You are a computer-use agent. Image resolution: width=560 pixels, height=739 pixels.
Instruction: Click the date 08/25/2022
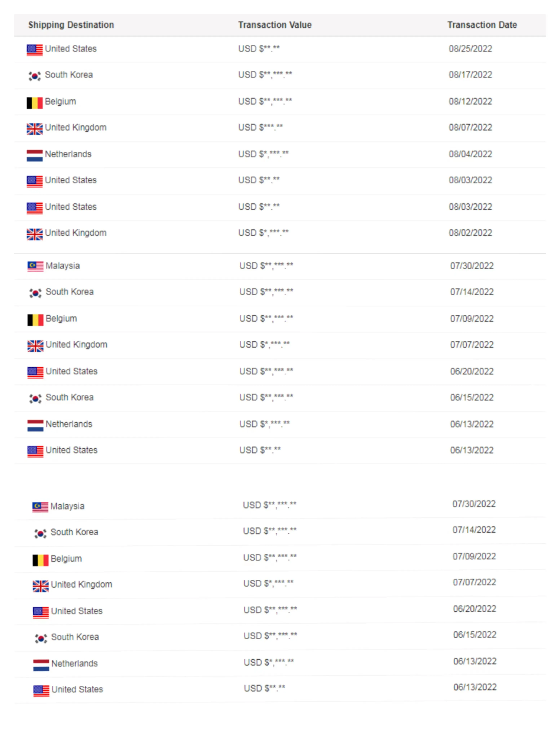(470, 49)
